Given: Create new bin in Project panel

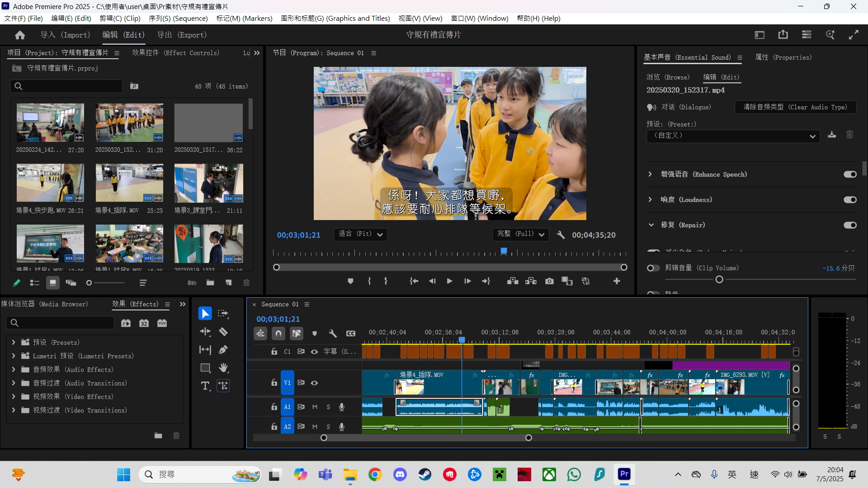Looking at the screenshot, I should (210, 283).
